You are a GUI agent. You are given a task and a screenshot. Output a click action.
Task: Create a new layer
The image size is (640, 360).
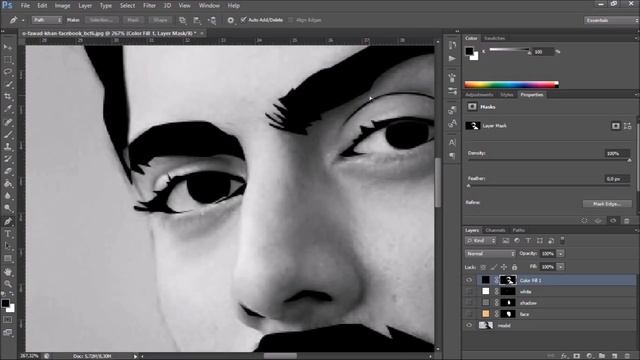pyautogui.click(x=614, y=356)
